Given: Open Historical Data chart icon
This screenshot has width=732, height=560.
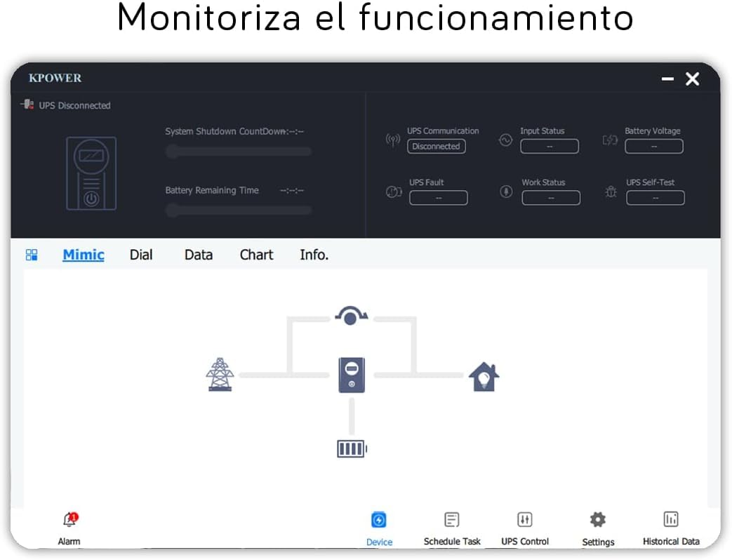Looking at the screenshot, I should point(671,519).
